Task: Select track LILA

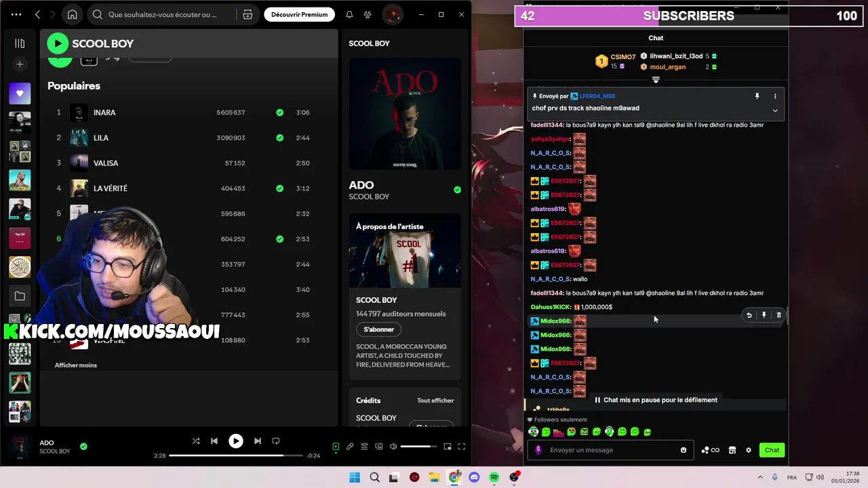Action: 101,138
